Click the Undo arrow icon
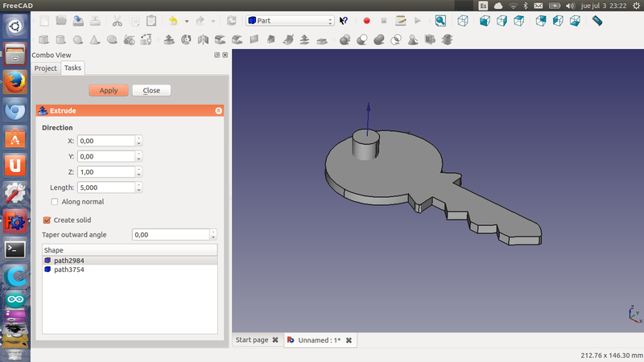 pyautogui.click(x=172, y=21)
